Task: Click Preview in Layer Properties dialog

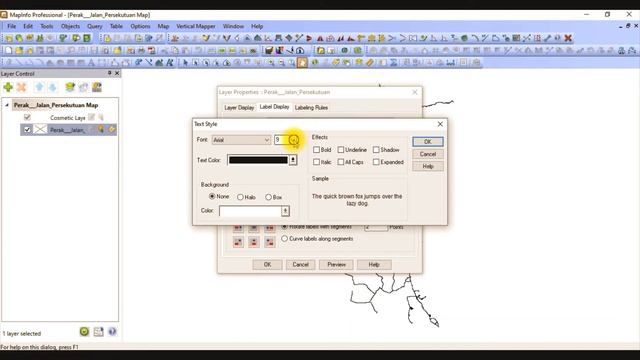Action: pyautogui.click(x=336, y=264)
